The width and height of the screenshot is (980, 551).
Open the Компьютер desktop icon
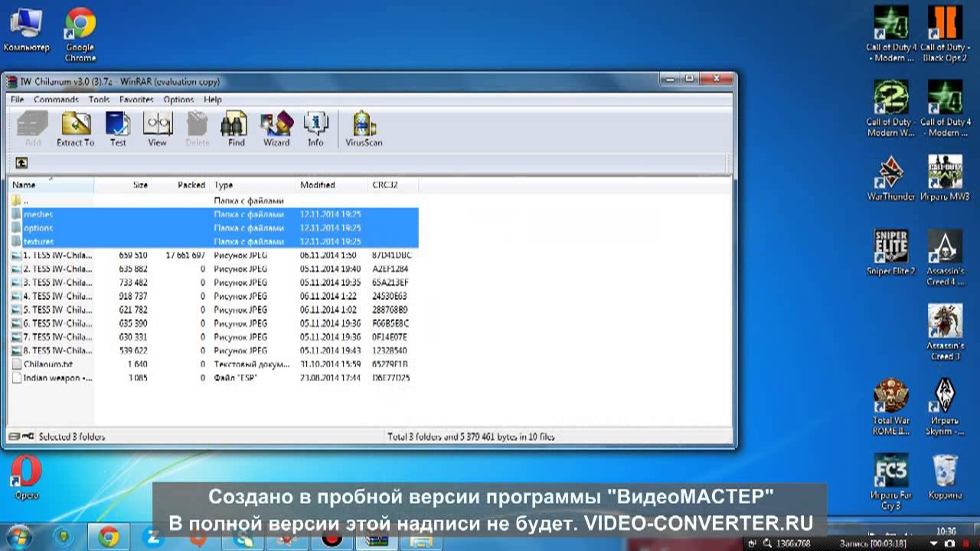pyautogui.click(x=27, y=31)
